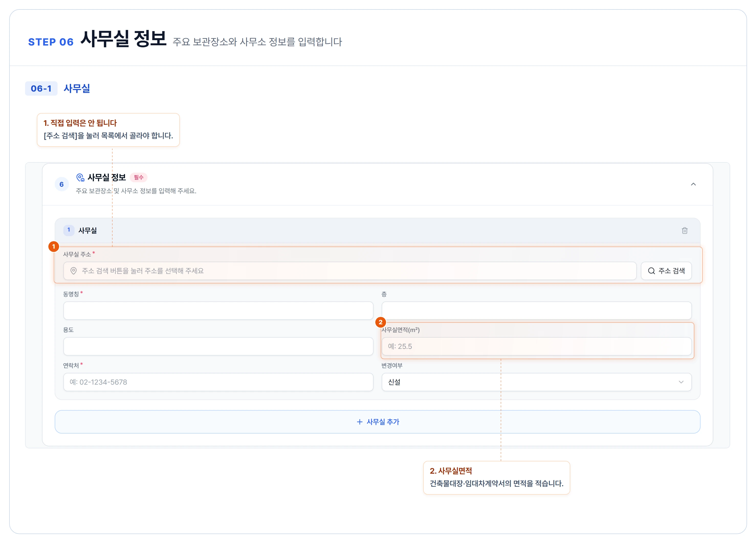Click the 사무실면적(m²) input field
The height and width of the screenshot is (543, 756).
[536, 346]
